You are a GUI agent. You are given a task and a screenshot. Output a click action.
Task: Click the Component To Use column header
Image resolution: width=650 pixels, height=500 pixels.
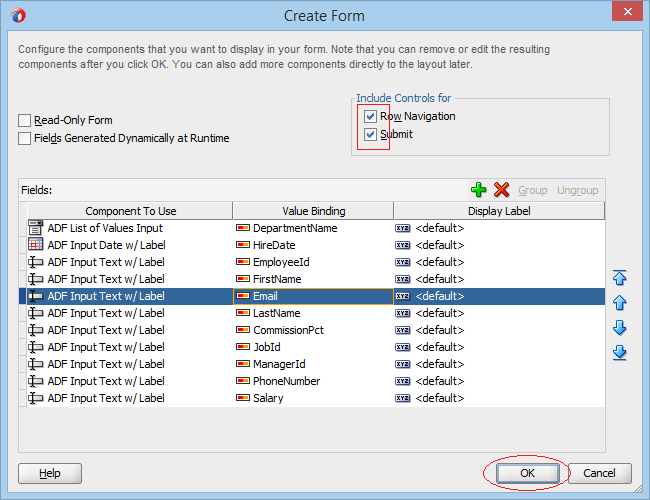(130, 211)
